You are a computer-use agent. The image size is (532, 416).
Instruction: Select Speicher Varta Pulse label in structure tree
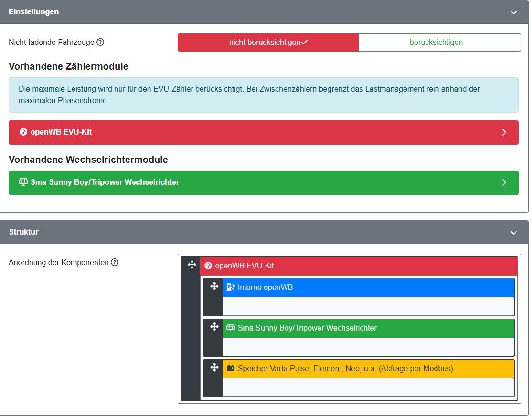click(345, 369)
